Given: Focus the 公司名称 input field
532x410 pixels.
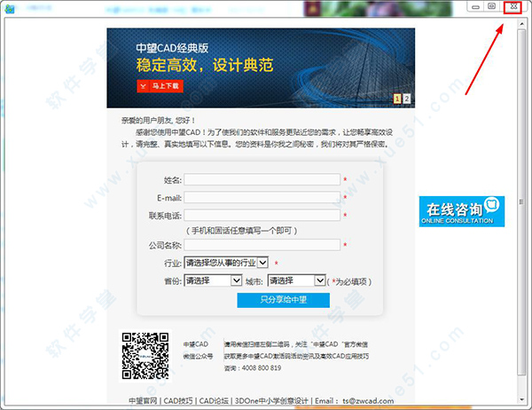Looking at the screenshot, I should pyautogui.click(x=262, y=245).
